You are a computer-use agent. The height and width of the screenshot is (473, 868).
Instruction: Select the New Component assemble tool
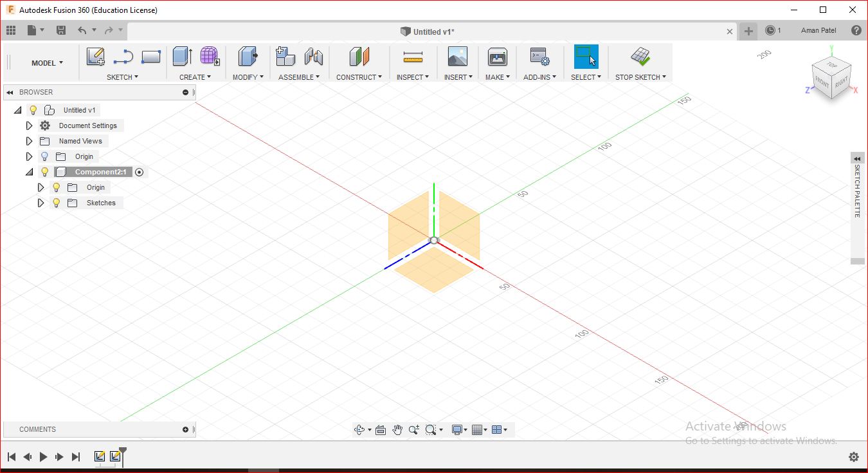click(x=285, y=57)
